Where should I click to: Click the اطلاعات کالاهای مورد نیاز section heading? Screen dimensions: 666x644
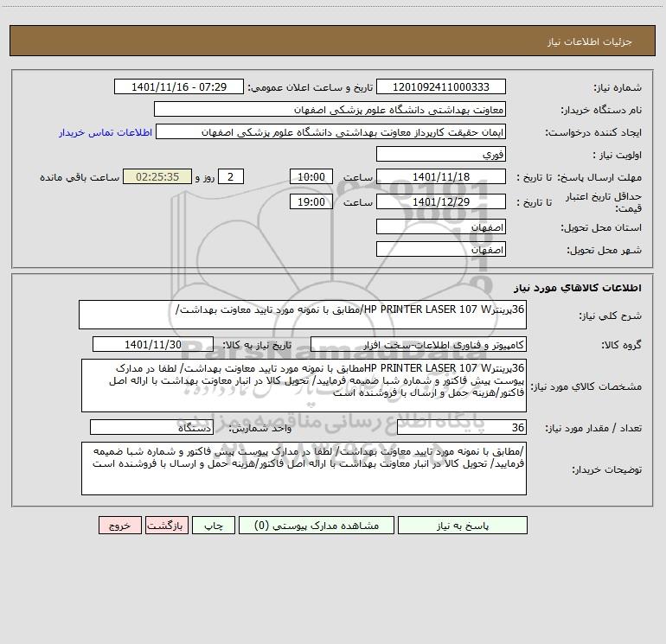(x=578, y=288)
